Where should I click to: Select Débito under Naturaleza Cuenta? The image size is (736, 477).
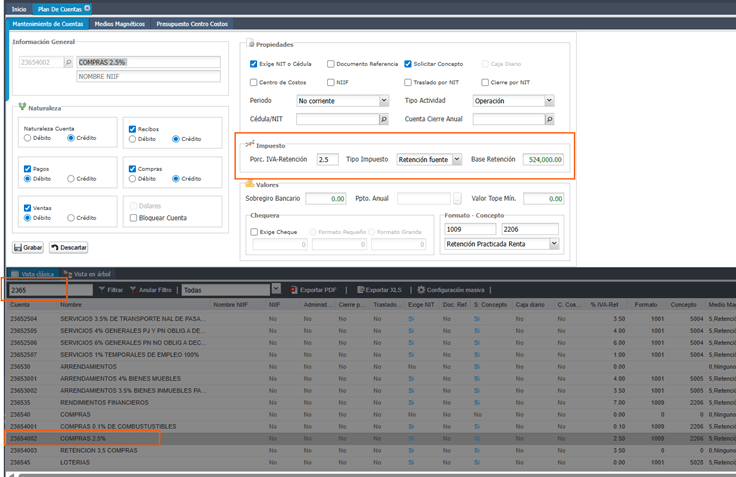click(x=27, y=138)
